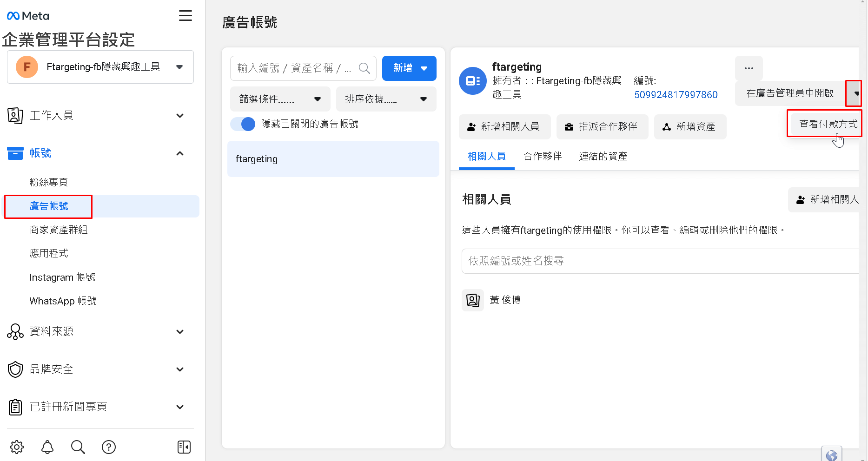868x461 pixels.
Task: Open the arrow beside 在廣告管理員中開啟
Action: (854, 93)
